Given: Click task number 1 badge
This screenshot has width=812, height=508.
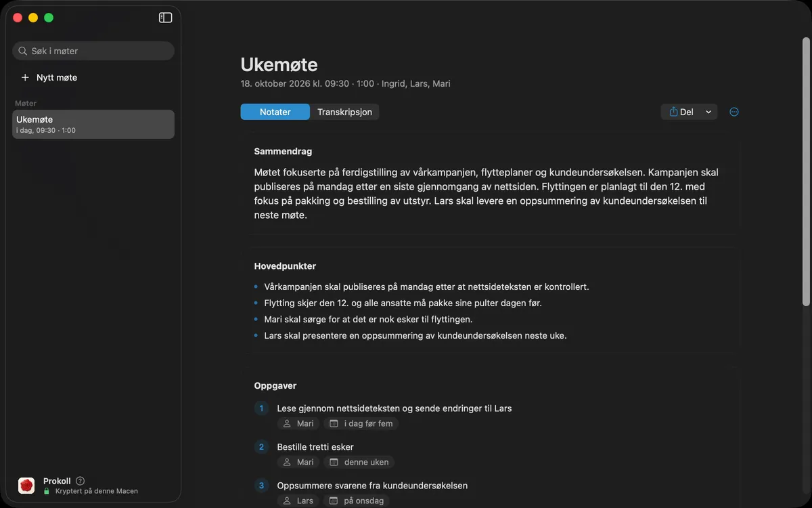Looking at the screenshot, I should click(x=261, y=408).
